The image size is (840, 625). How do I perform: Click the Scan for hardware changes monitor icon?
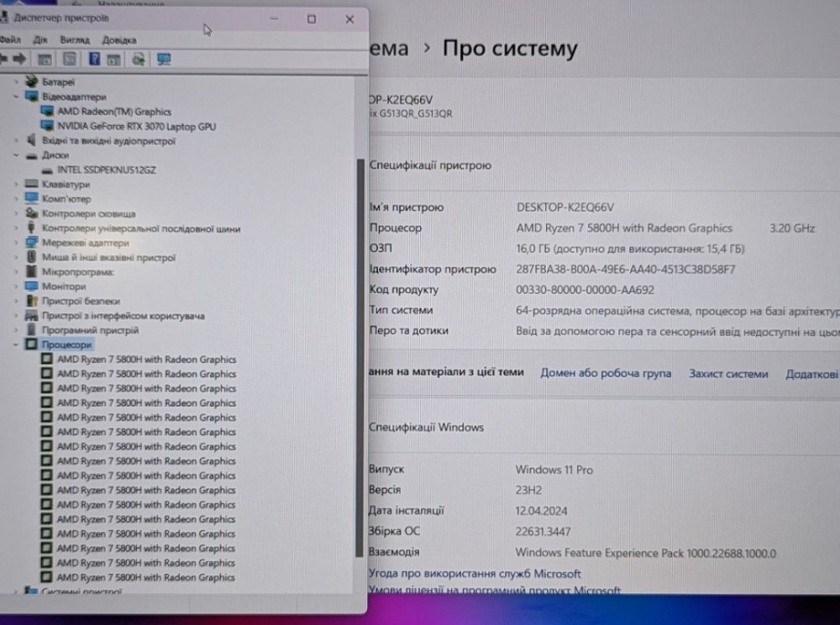[x=164, y=59]
